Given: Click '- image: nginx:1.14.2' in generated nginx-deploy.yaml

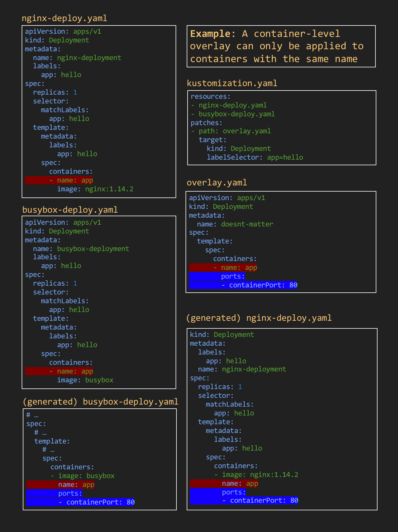Looking at the screenshot, I should 256,475.
